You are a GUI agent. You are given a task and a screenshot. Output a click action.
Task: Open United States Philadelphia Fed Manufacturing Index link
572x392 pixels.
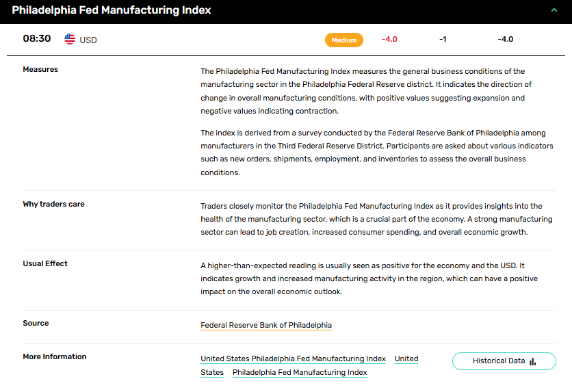pyautogui.click(x=293, y=358)
